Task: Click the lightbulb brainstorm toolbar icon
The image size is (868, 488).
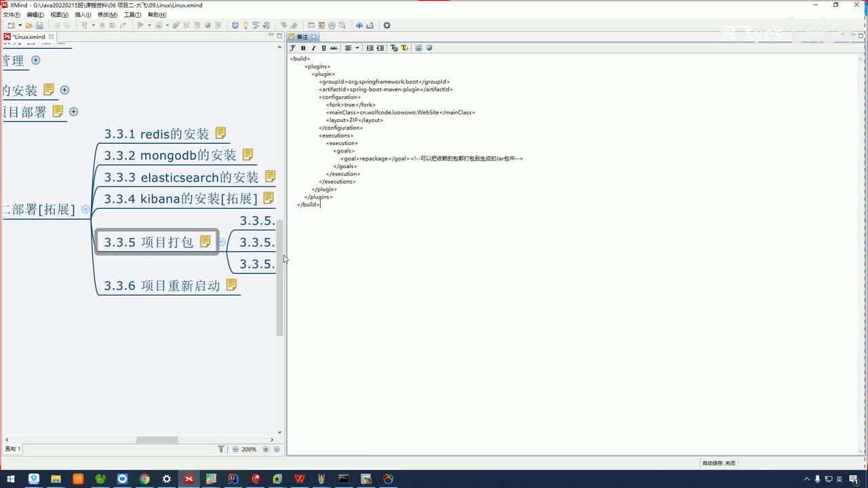Action: 245,26
